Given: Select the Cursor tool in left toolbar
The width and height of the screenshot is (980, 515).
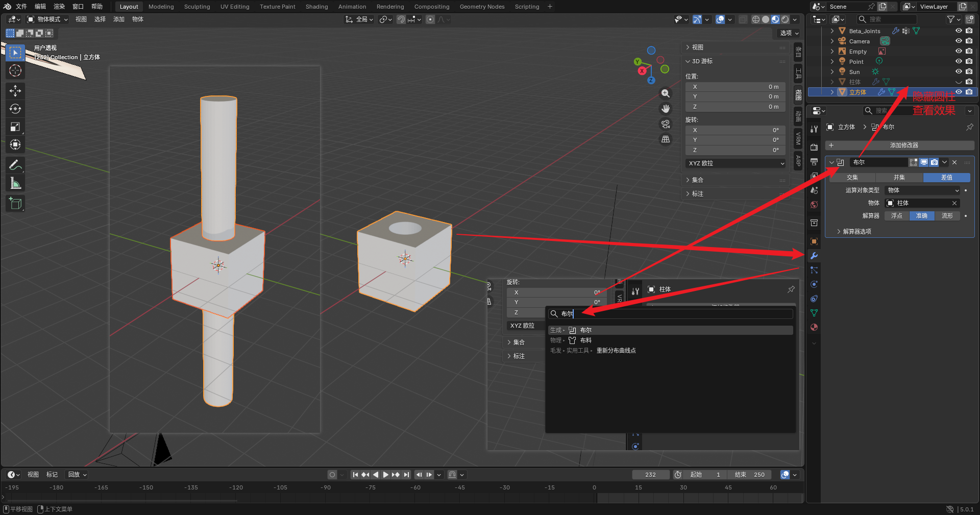Looking at the screenshot, I should (x=15, y=71).
